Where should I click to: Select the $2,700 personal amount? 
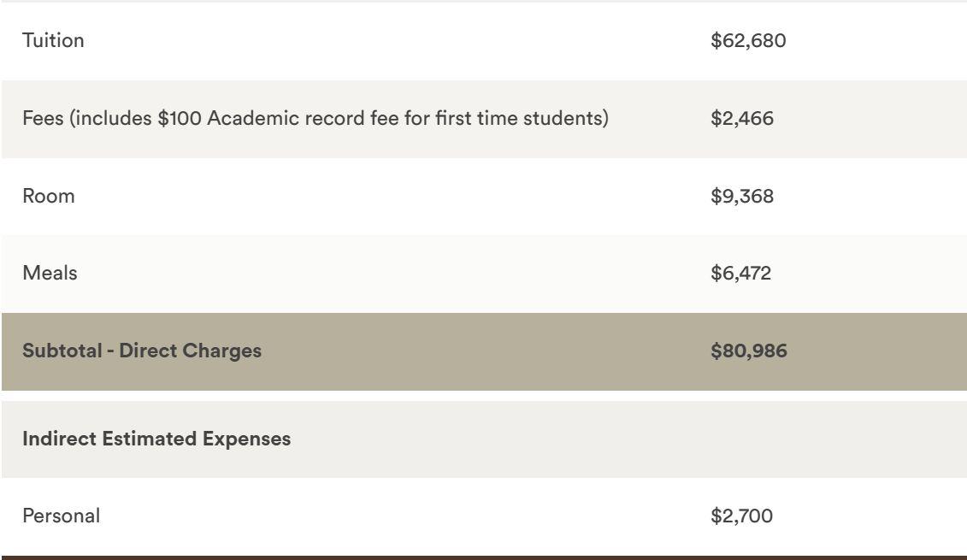(x=741, y=516)
